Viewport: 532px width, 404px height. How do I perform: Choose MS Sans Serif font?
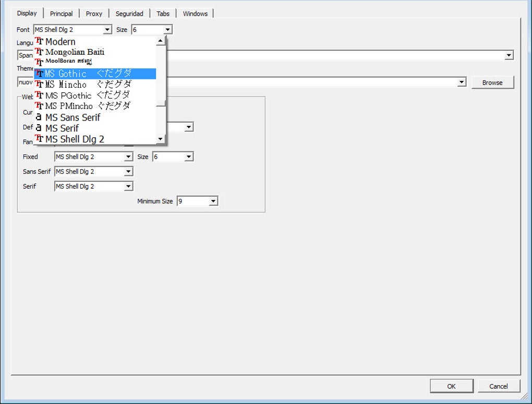95,117
